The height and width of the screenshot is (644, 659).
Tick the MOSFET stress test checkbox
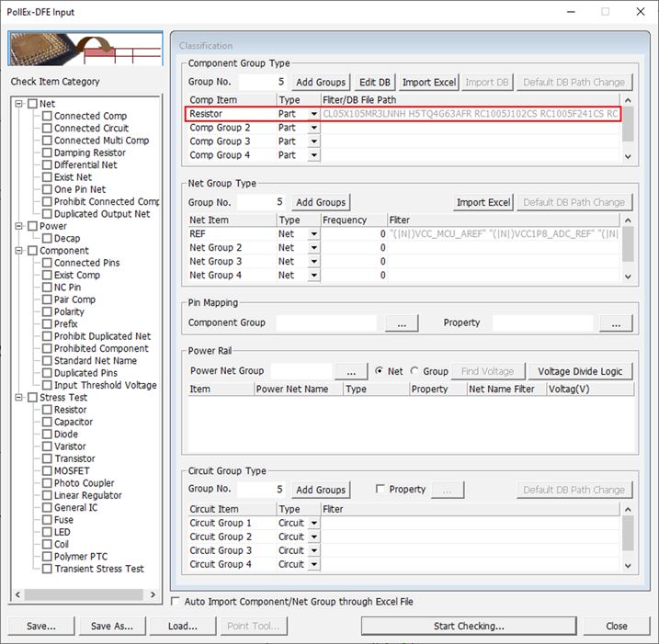pyautogui.click(x=47, y=471)
